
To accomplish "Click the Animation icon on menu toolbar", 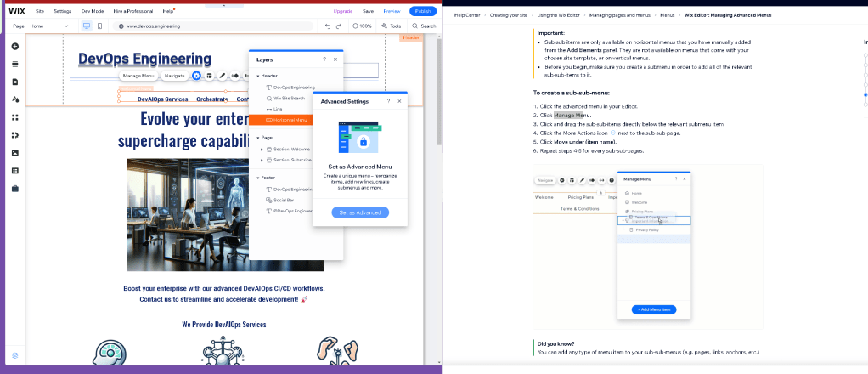I will (x=234, y=76).
